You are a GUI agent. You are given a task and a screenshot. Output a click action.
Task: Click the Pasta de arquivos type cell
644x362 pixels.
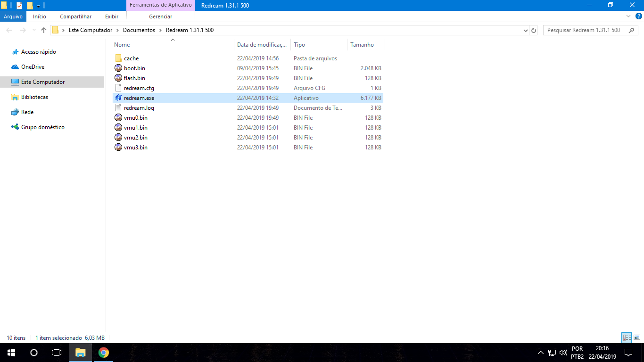coord(315,58)
